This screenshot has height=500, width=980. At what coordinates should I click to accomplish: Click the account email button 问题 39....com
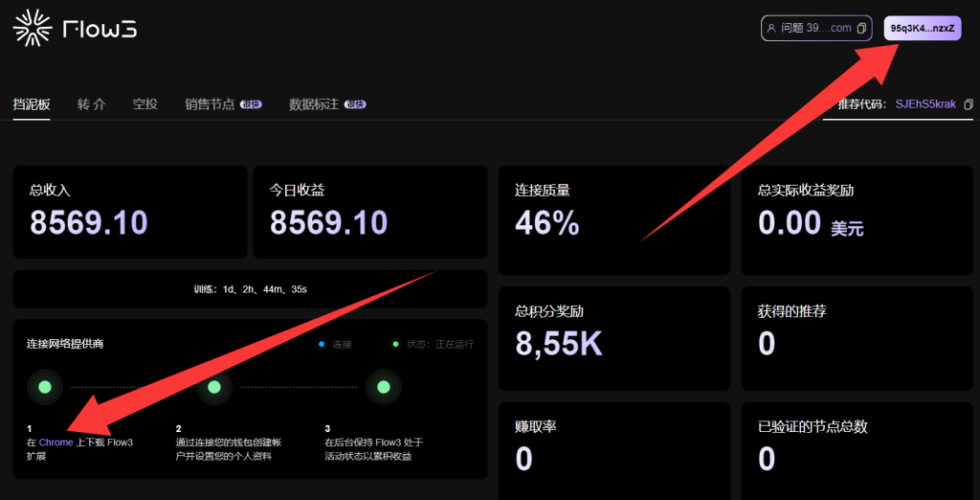(816, 28)
